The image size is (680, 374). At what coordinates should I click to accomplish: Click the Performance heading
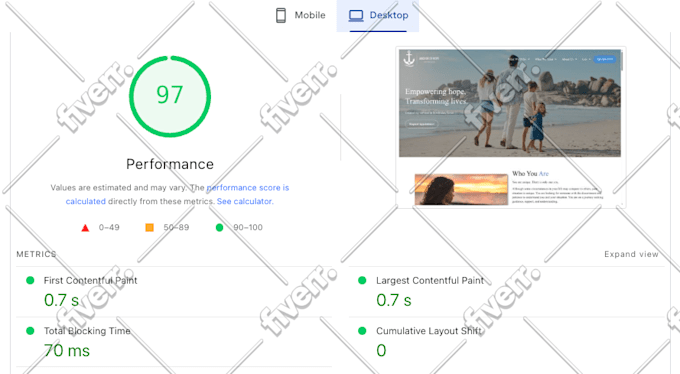click(170, 164)
